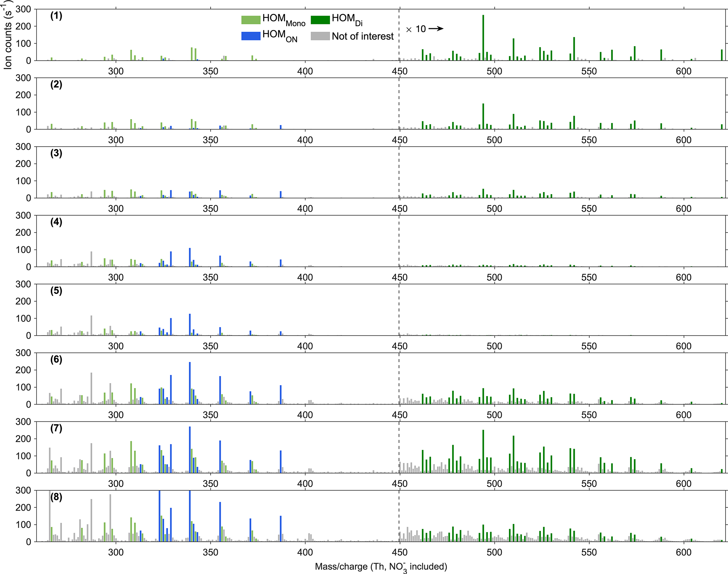Click panel label (8)
The width and height of the screenshot is (728, 574).
pyautogui.click(x=56, y=497)
